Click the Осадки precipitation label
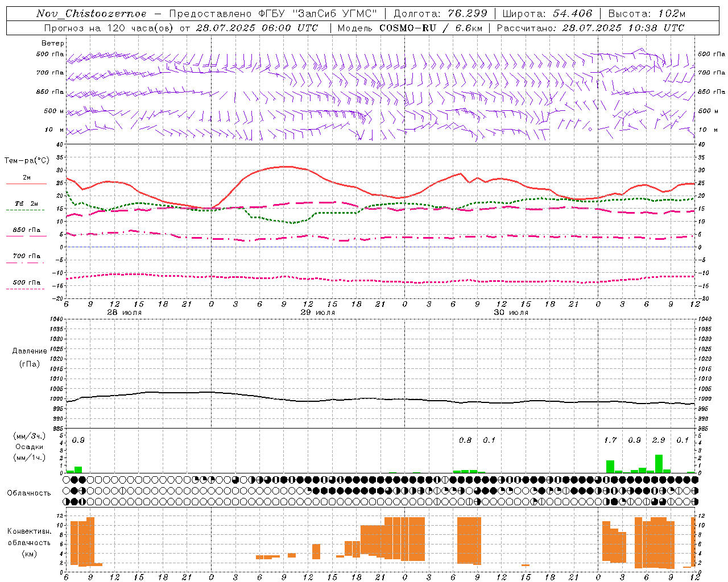The height and width of the screenshot is (582, 728). 30,447
